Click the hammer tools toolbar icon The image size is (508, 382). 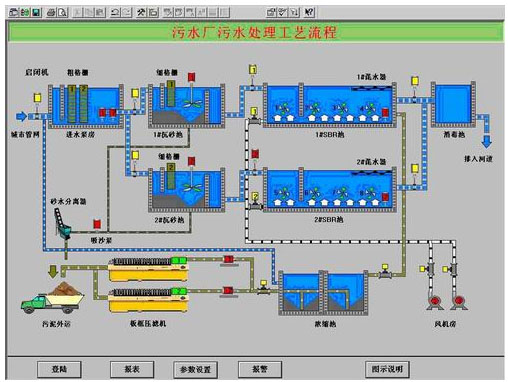[x=142, y=12]
